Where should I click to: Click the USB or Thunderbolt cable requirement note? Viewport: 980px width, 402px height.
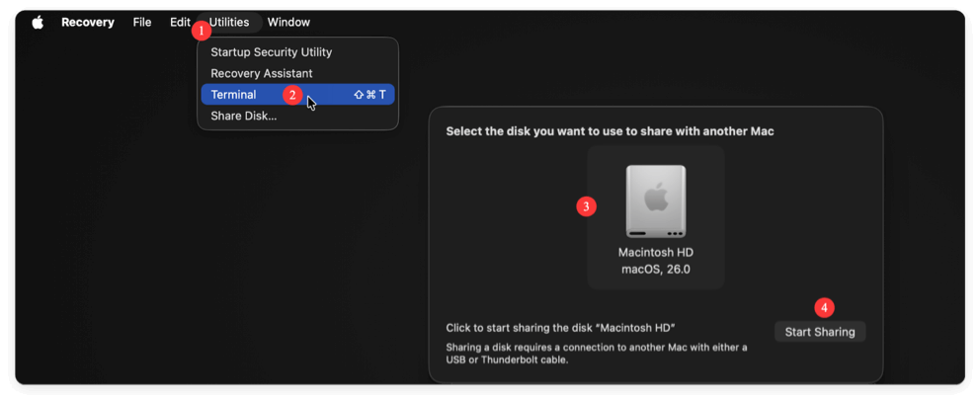(x=597, y=354)
